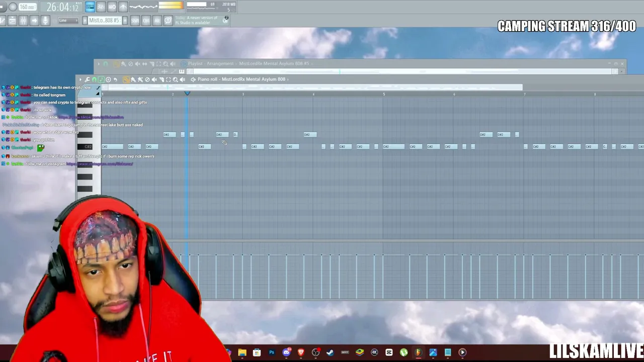644x362 pixels.
Task: Click the Piano roll - MistLordRx Mental Asylum 808 title
Action: tap(242, 79)
